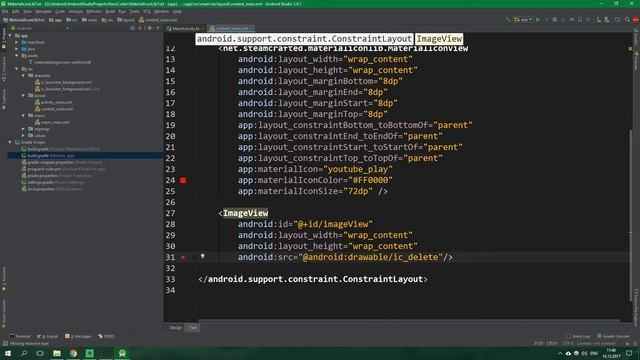Screen dimensions: 640x360
Task: Click the ImageView breadcrumb above the code
Action: point(439,39)
